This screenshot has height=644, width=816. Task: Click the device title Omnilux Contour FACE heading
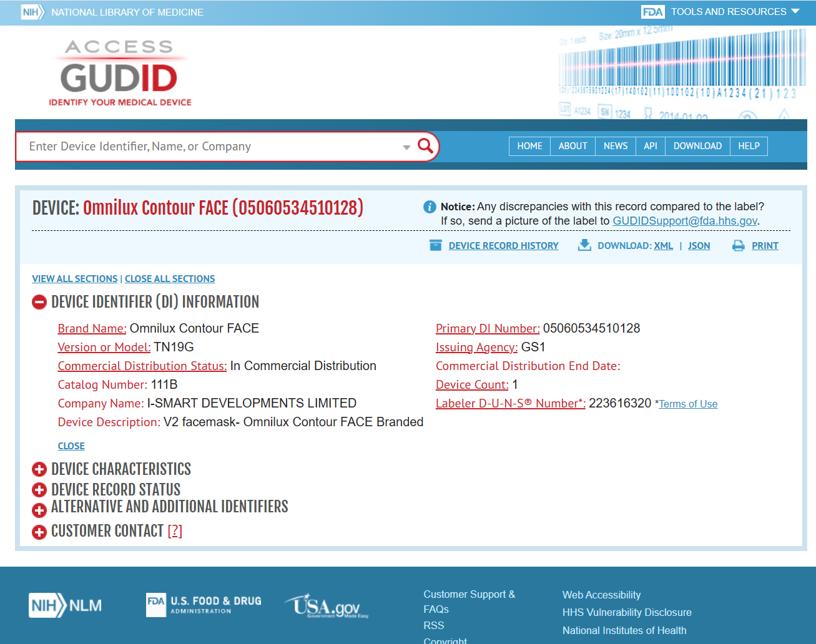click(x=223, y=208)
